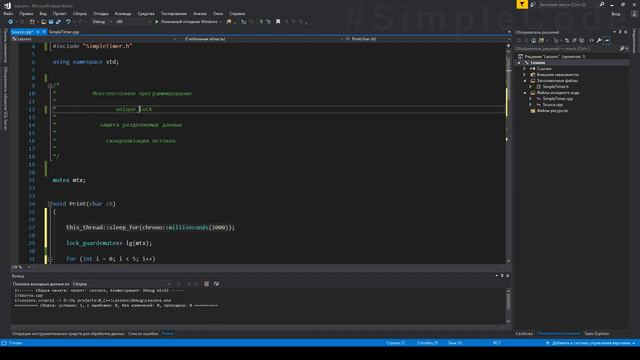Open the Правка menu

[26, 13]
